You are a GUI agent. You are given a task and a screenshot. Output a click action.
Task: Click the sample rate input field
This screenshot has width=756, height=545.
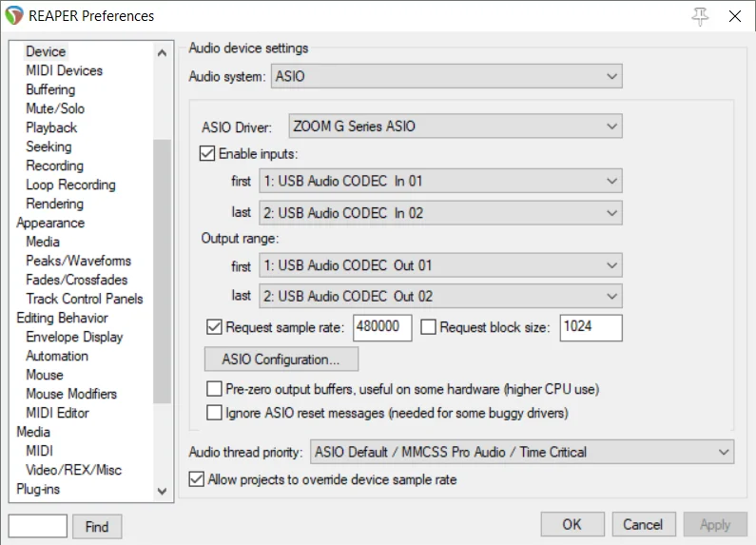382,327
